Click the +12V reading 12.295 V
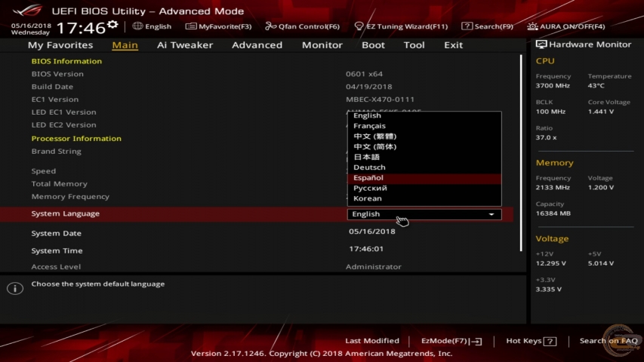This screenshot has height=362, width=644. 550,263
